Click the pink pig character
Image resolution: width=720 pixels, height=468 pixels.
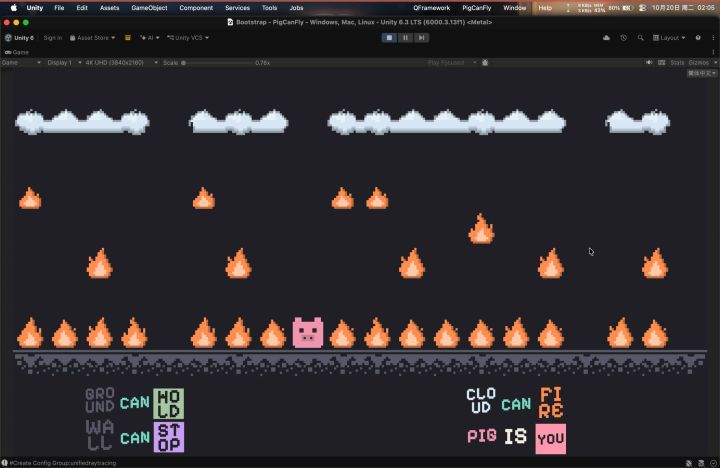coord(308,333)
